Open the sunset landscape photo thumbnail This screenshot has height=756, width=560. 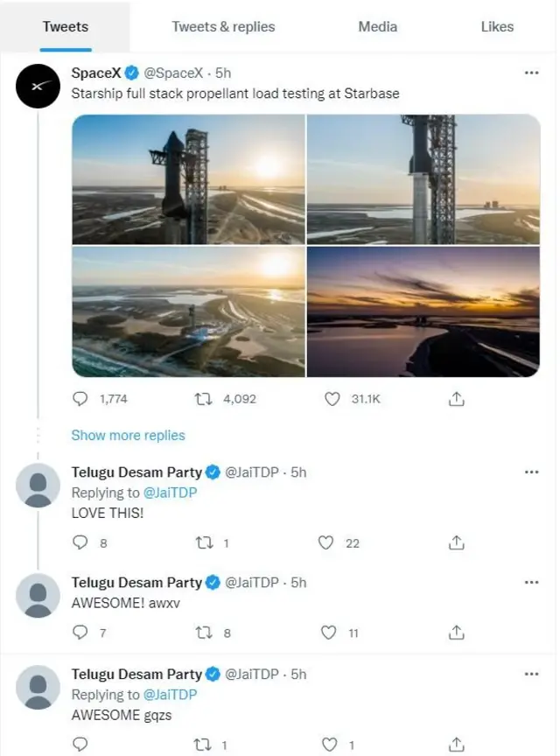point(423,311)
